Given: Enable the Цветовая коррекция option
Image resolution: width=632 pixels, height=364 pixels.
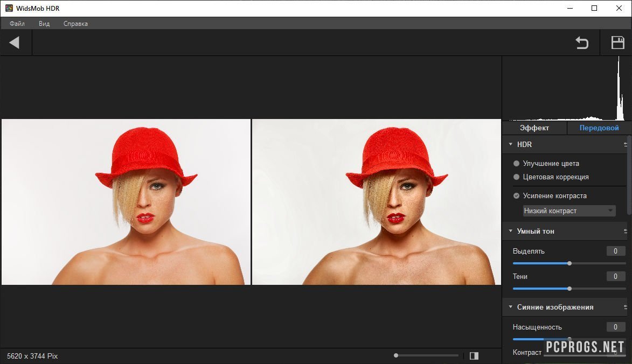Looking at the screenshot, I should point(517,177).
